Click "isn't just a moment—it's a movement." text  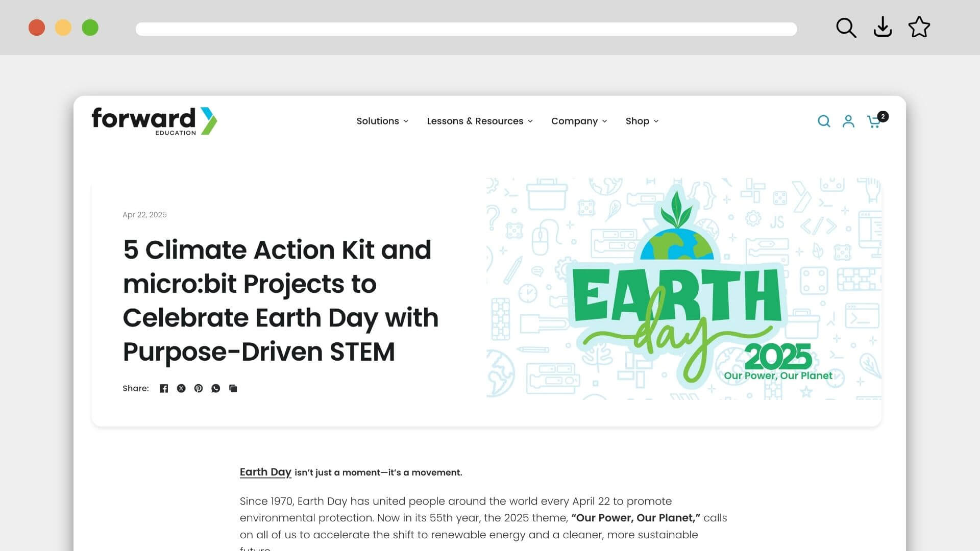(x=378, y=472)
